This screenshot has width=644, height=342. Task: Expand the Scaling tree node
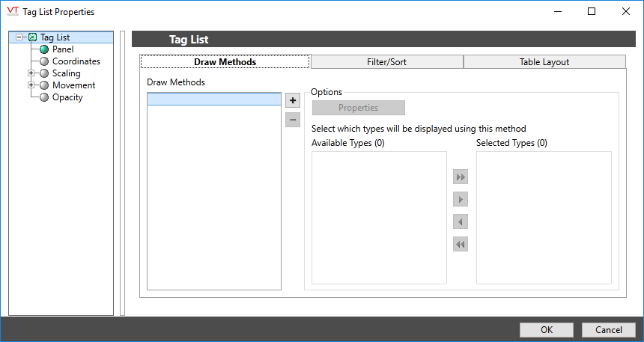point(31,73)
